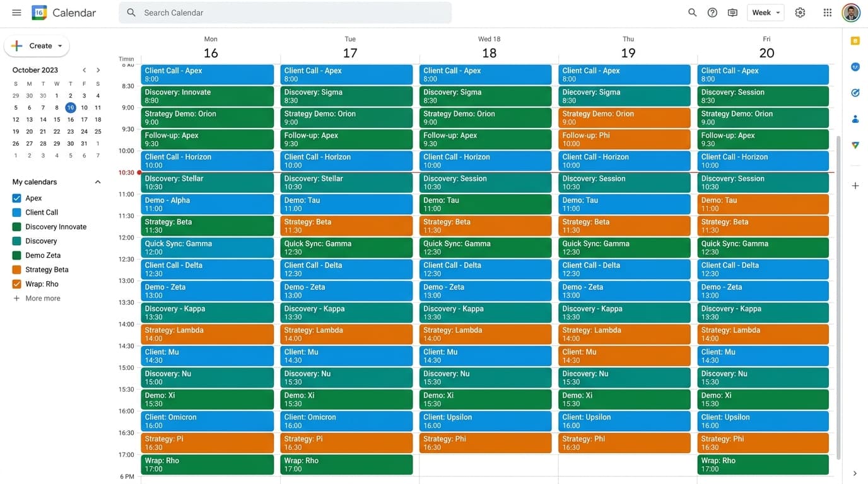The image size is (868, 484).
Task: Click the Create button
Action: [x=37, y=45]
